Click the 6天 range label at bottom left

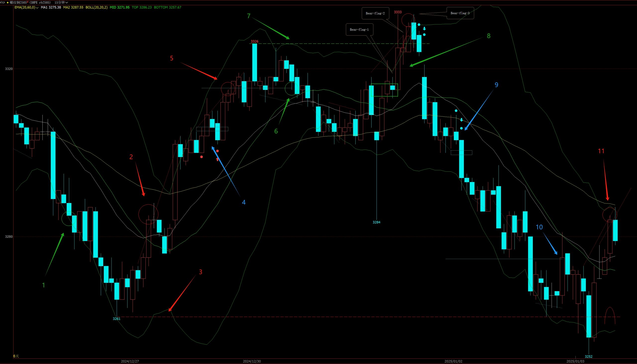[16, 356]
